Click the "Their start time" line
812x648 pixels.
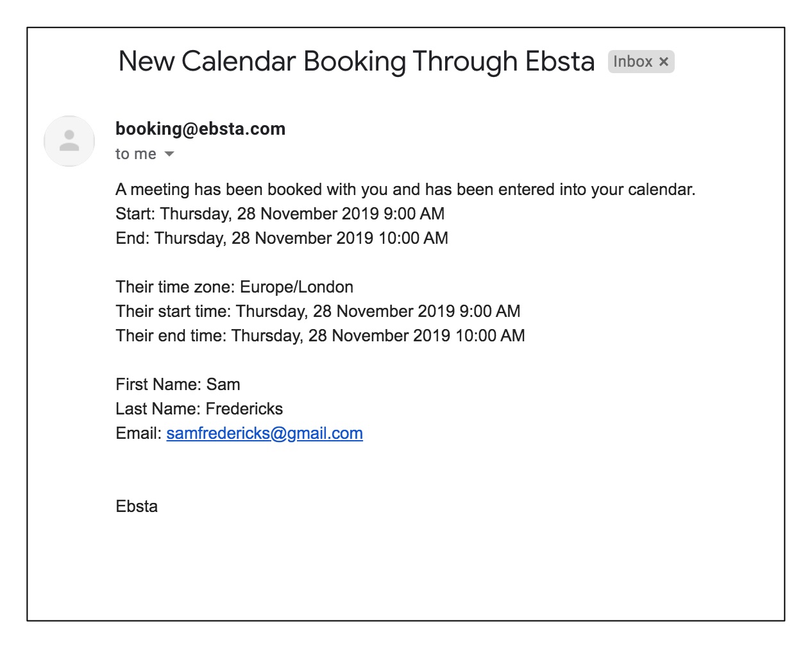click(x=317, y=312)
